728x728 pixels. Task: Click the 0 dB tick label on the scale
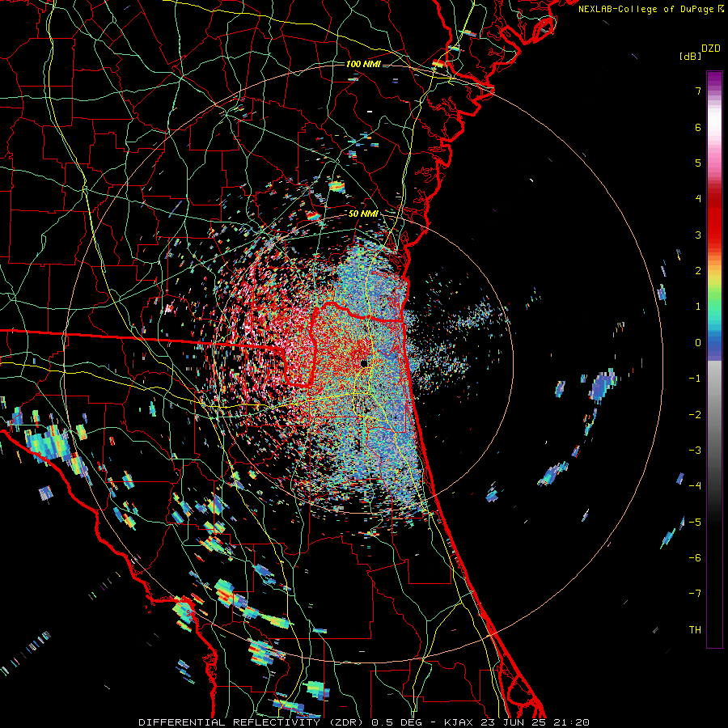pyautogui.click(x=698, y=343)
